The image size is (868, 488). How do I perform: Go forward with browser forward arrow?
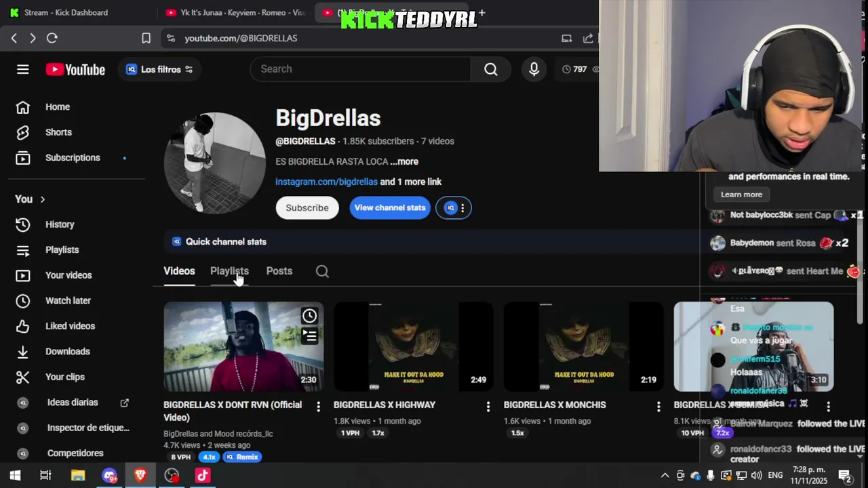pyautogui.click(x=33, y=38)
